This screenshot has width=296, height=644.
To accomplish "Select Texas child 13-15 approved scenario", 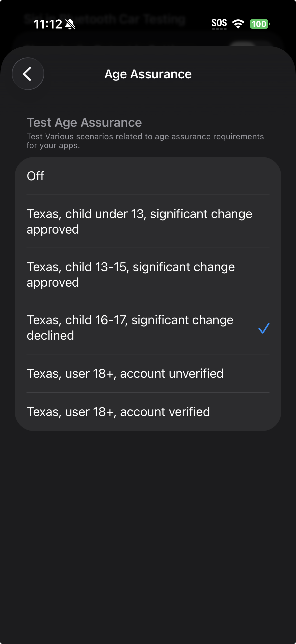I will pos(148,275).
